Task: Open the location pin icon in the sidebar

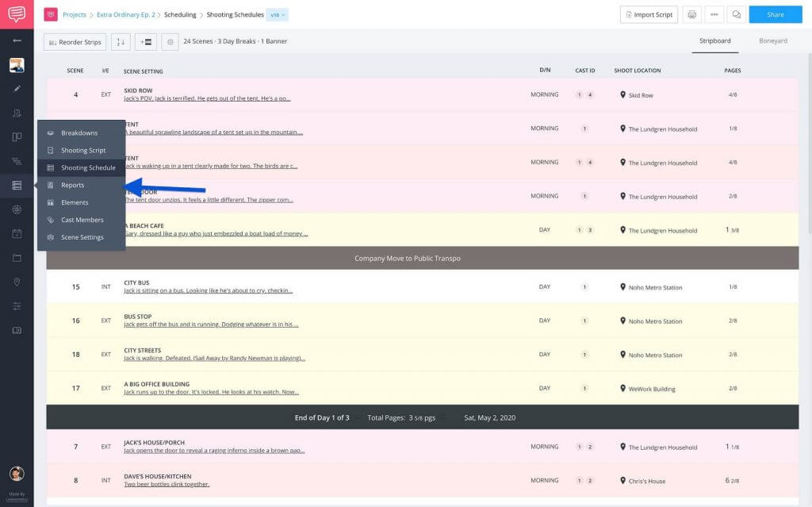Action: [x=17, y=282]
